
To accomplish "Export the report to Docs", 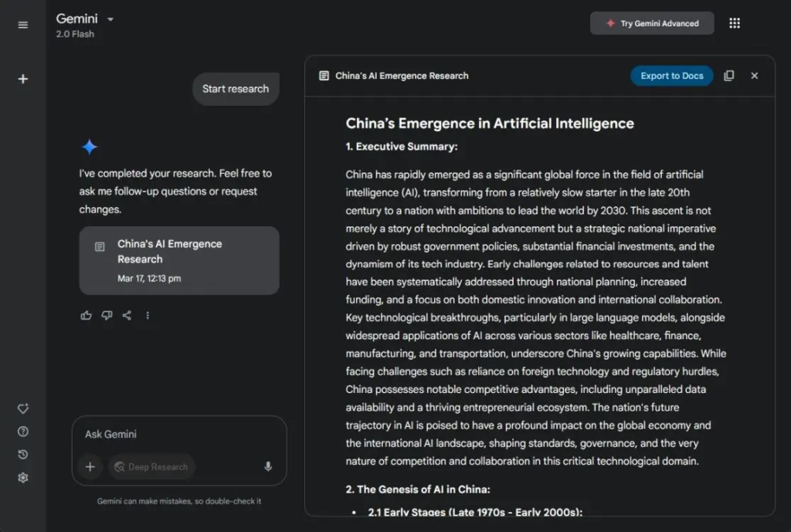I will point(671,75).
